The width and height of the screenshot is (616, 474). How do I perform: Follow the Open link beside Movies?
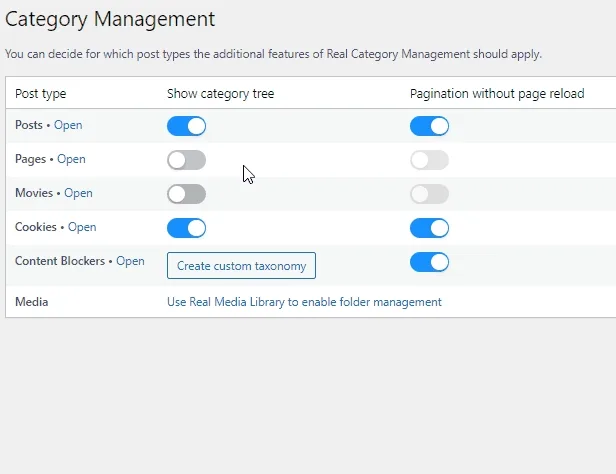click(78, 194)
